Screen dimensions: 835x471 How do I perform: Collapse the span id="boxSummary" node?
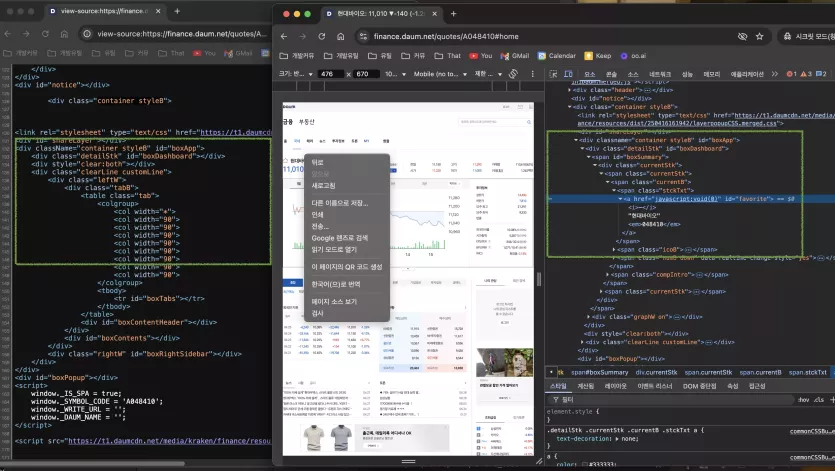pyautogui.click(x=588, y=157)
